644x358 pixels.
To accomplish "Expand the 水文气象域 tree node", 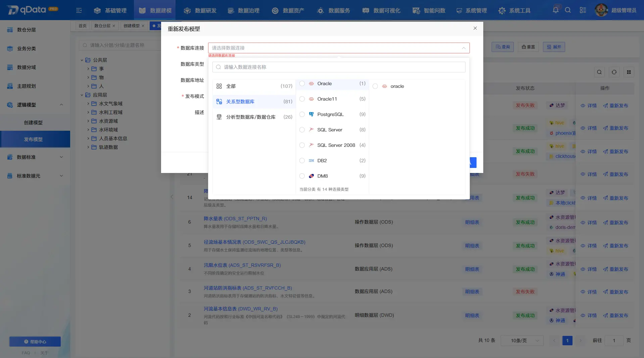I will (88, 104).
